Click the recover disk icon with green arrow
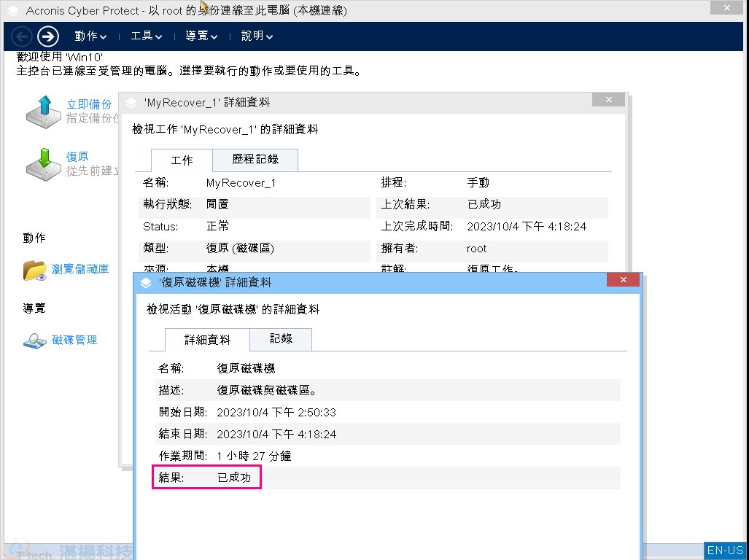Viewport: 749px width, 560px height. [44, 164]
